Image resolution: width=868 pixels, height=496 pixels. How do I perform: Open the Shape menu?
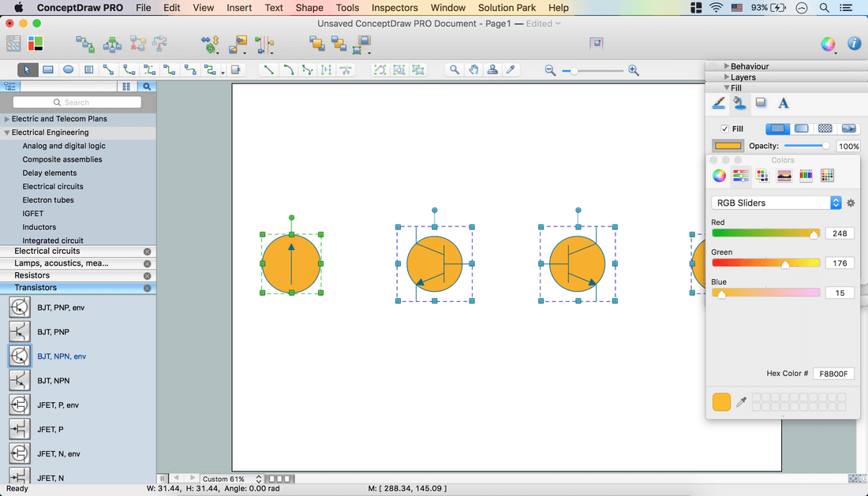[x=309, y=8]
